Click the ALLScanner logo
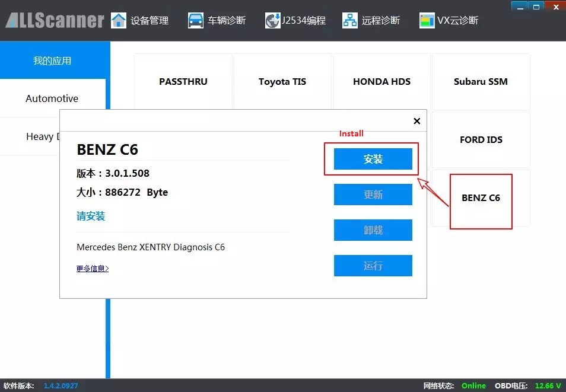Image resolution: width=566 pixels, height=392 pixels. (55, 20)
